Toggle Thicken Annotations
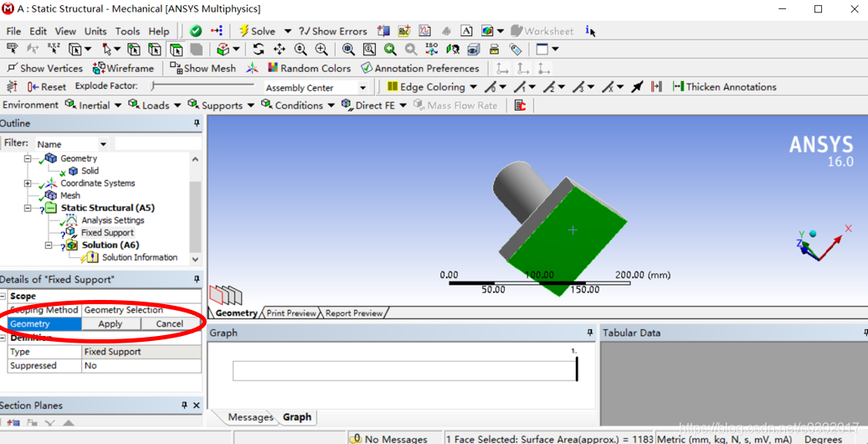The width and height of the screenshot is (868, 444). (724, 86)
